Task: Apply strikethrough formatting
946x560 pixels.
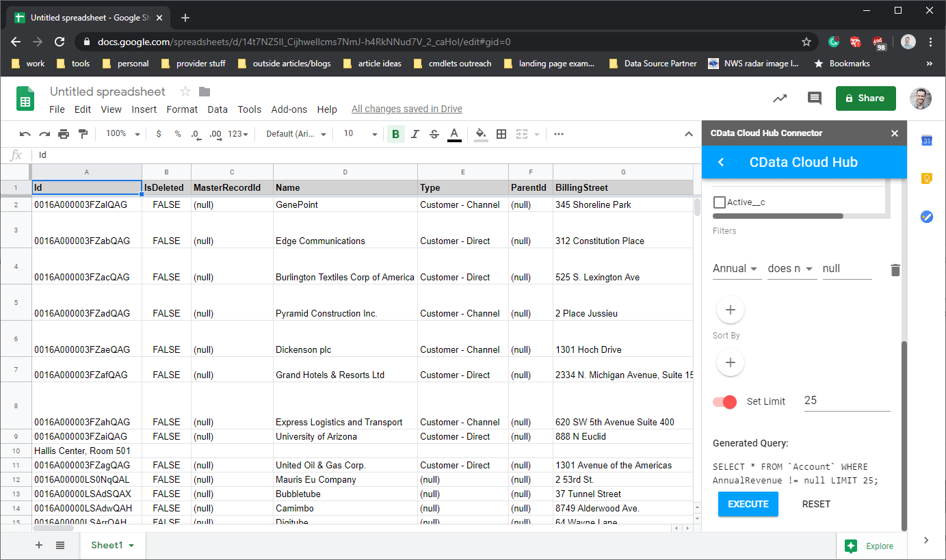Action: (x=434, y=134)
